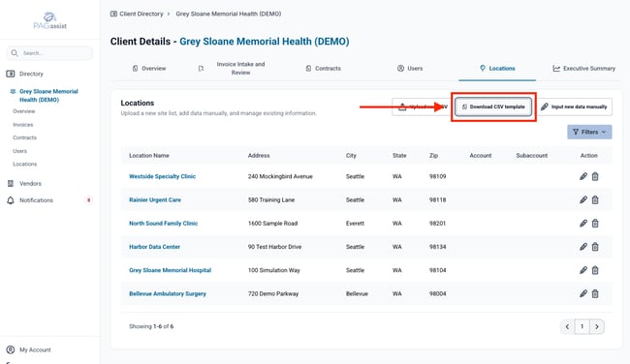
Task: Click the PAGassist logo
Action: (49, 20)
